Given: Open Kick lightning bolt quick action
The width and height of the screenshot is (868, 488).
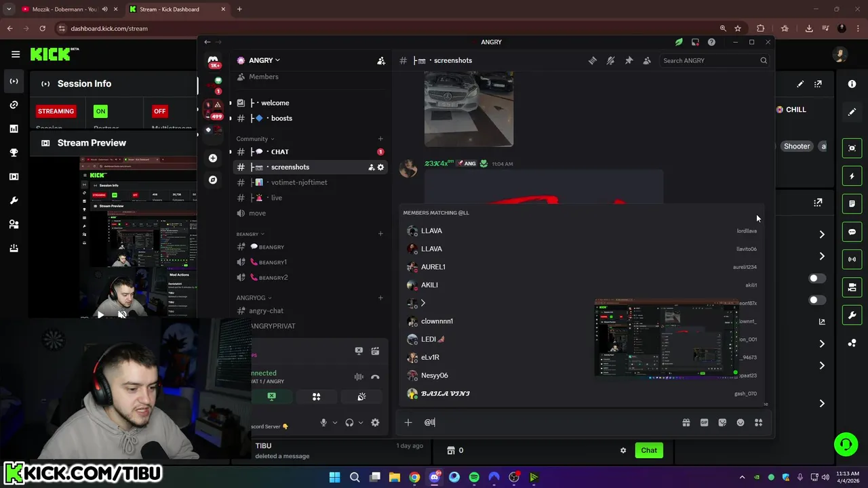Looking at the screenshot, I should (x=852, y=176).
